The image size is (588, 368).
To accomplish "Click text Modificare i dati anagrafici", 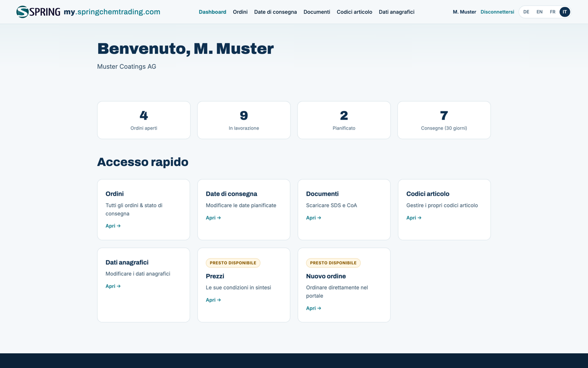I will pyautogui.click(x=138, y=274).
